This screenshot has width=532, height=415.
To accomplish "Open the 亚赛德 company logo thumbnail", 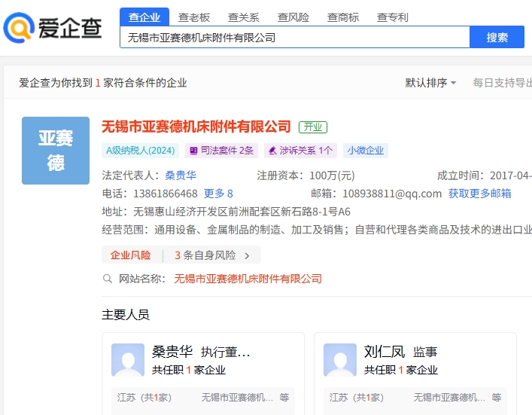I will click(56, 151).
